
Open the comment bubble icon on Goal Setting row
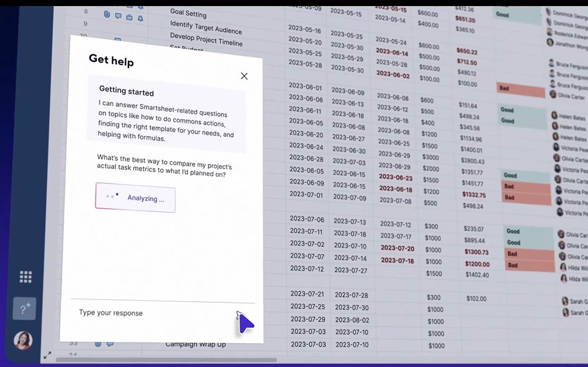pos(118,16)
